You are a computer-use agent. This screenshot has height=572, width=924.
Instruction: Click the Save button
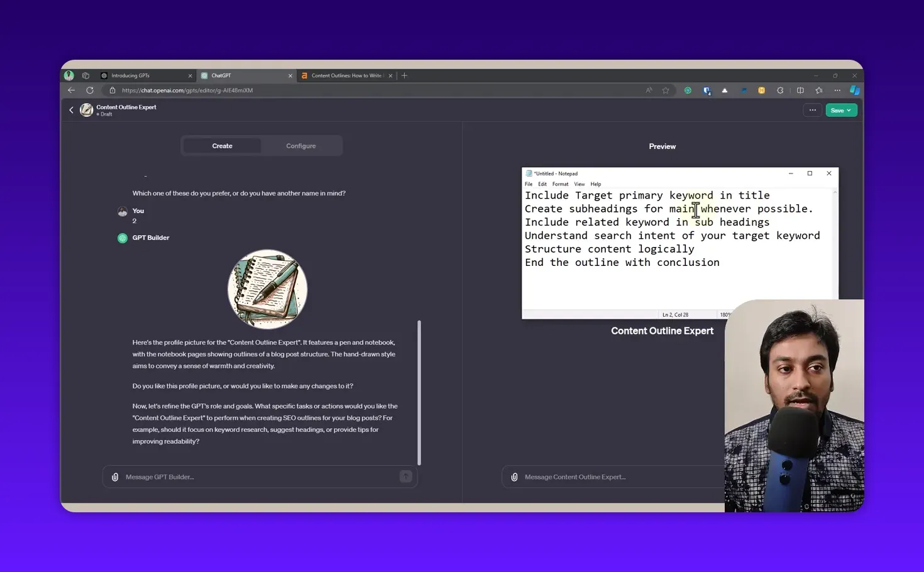(x=838, y=110)
